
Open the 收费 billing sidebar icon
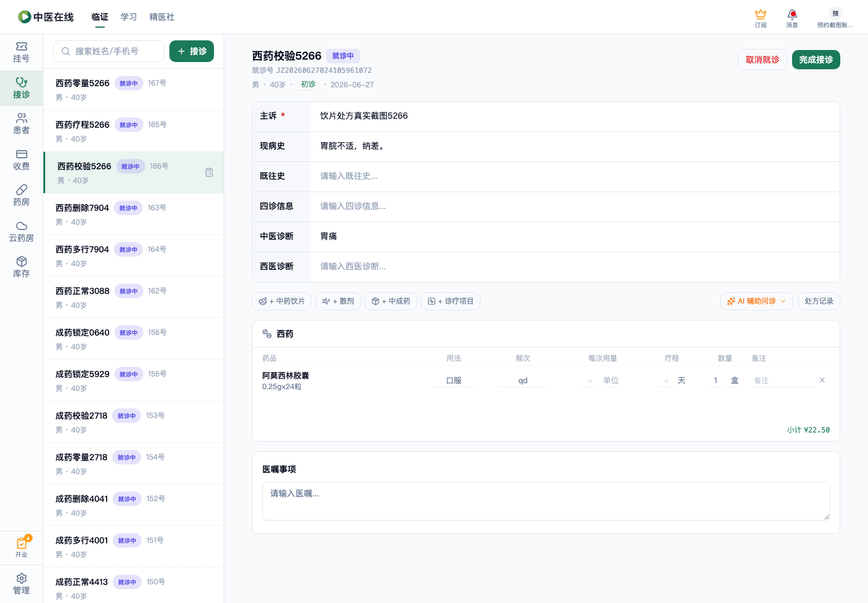[x=21, y=160]
